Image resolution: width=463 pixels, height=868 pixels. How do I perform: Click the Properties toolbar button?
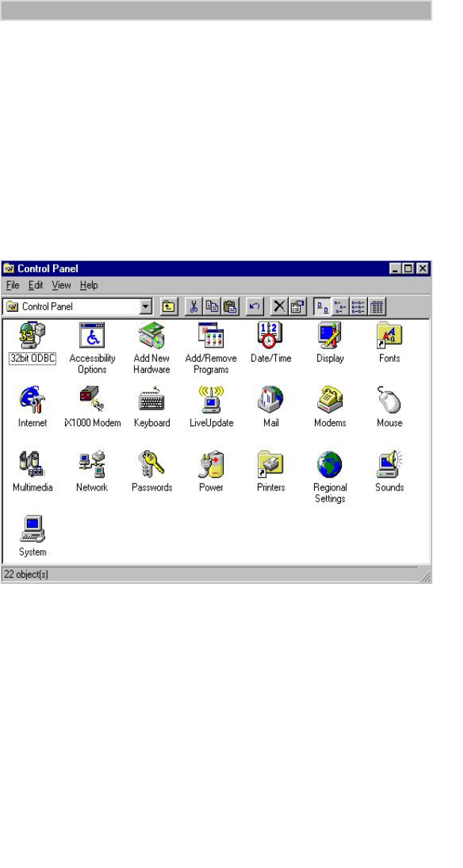298,306
